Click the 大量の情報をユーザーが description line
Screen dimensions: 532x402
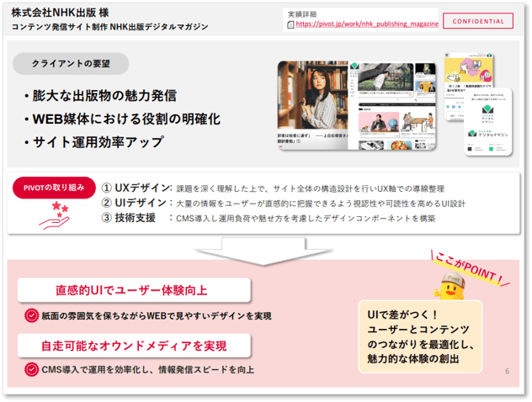coord(321,204)
